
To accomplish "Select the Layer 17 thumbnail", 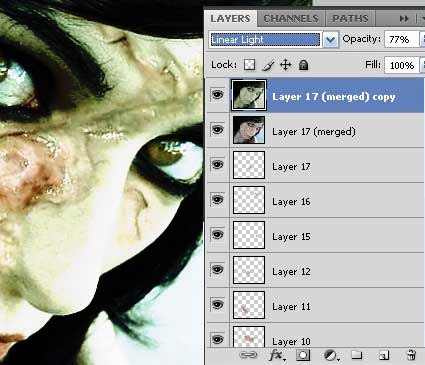I will tap(249, 165).
